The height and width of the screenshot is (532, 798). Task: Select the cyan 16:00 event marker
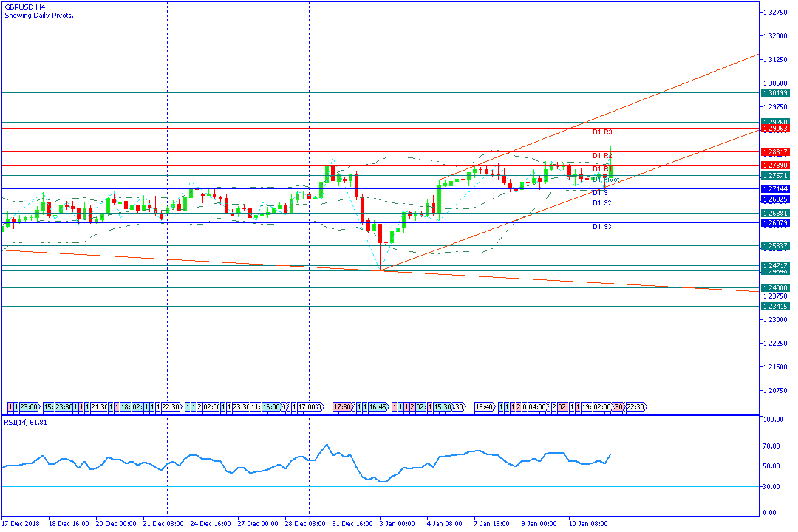pos(272,407)
